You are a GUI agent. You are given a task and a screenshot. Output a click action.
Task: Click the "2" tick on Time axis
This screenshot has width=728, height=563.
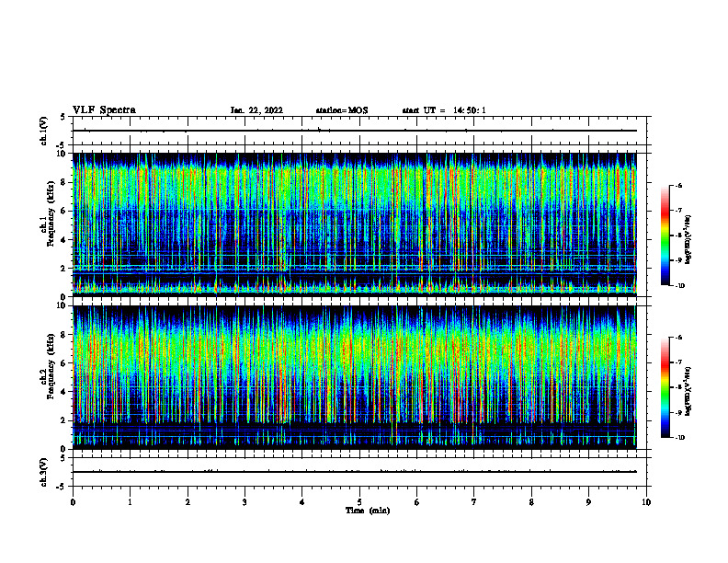pyautogui.click(x=188, y=502)
